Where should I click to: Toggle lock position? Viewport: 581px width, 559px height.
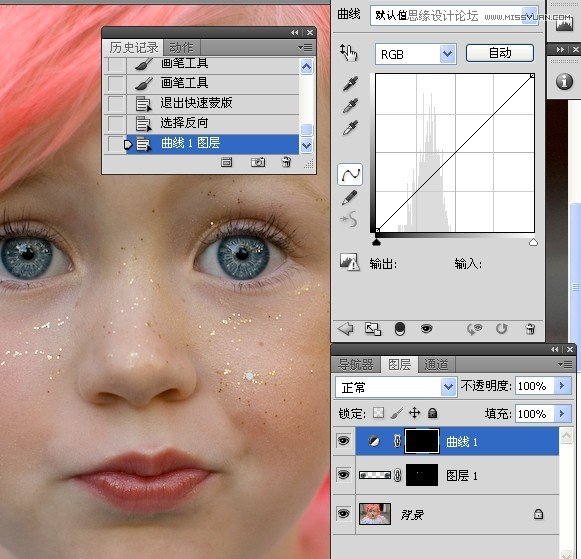415,413
